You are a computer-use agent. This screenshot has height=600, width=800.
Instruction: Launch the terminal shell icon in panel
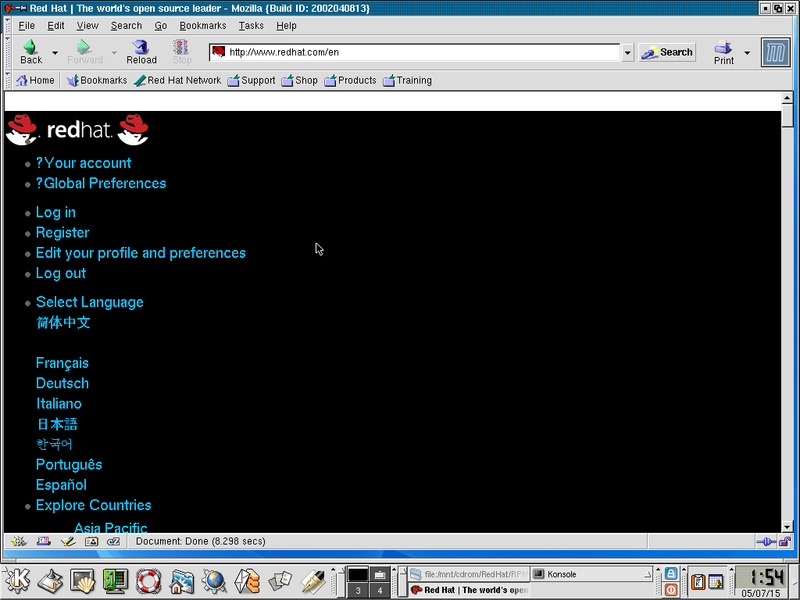pos(83,582)
